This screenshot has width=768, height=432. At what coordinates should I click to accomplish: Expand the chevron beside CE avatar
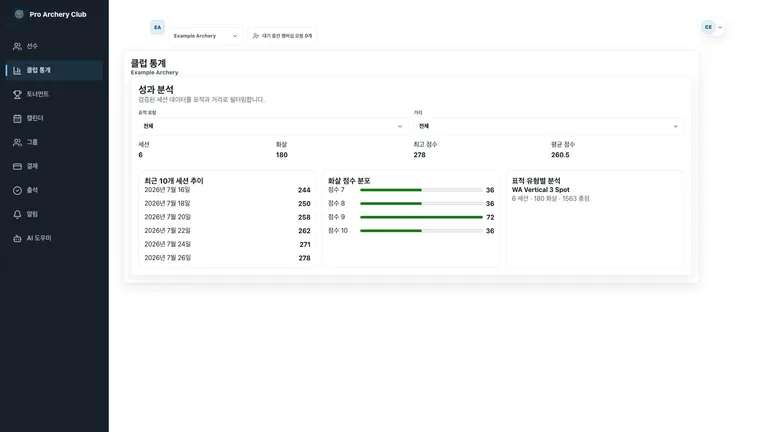(720, 27)
